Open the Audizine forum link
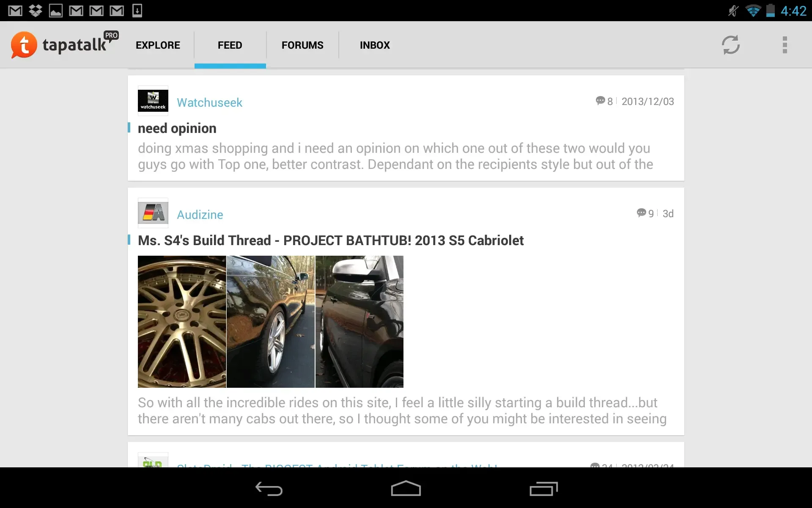The height and width of the screenshot is (508, 812). [x=200, y=215]
